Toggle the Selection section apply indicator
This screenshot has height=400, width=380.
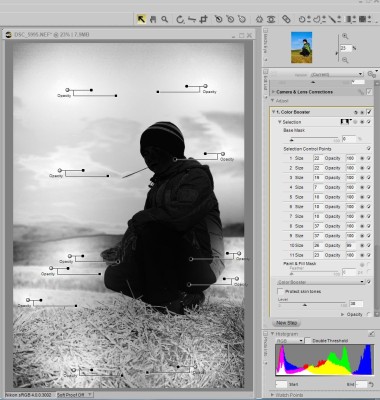[369, 122]
